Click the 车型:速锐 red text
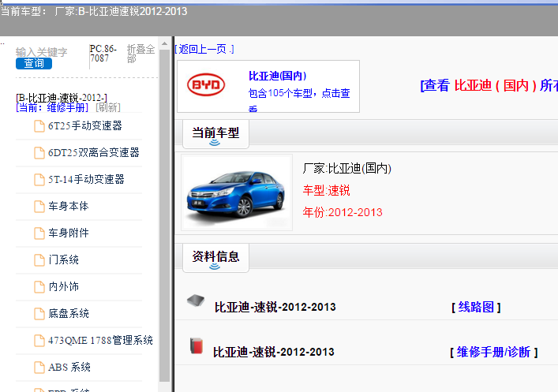558x392 pixels. (x=326, y=191)
